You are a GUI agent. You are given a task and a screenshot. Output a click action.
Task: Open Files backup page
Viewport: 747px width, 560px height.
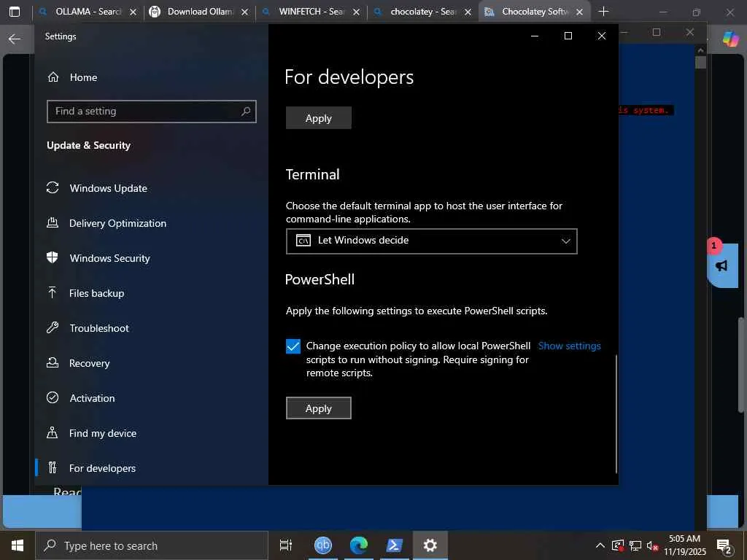pos(97,293)
